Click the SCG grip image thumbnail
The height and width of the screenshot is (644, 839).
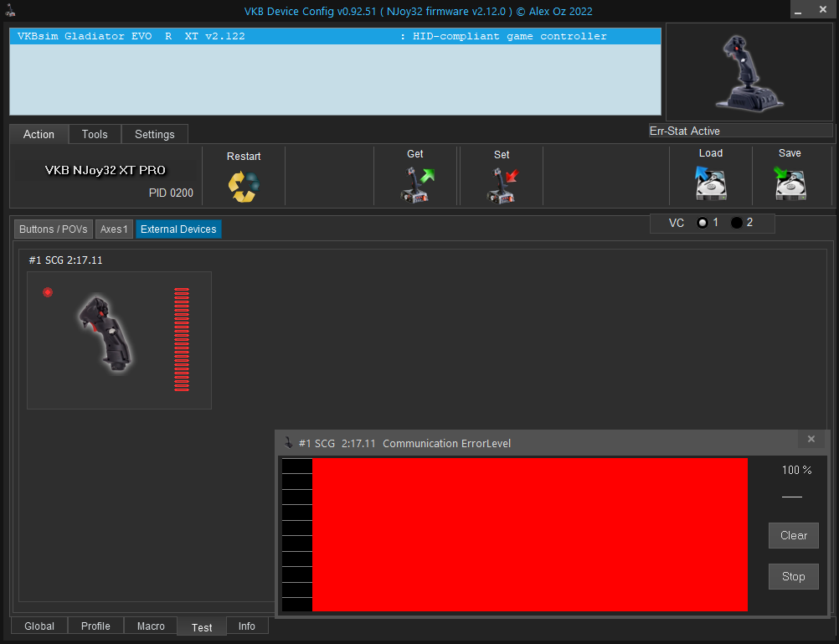[x=106, y=333]
